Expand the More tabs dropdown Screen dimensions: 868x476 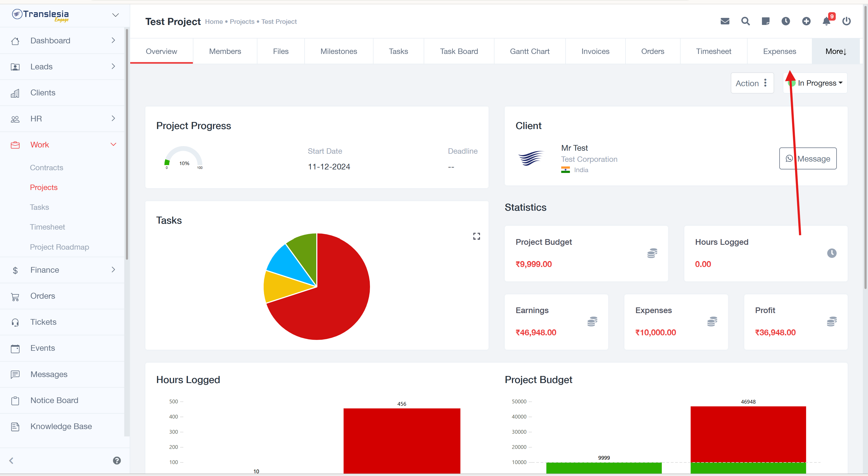(836, 52)
